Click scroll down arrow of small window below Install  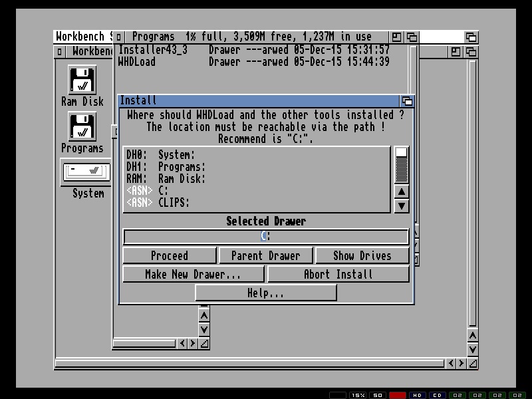click(x=204, y=329)
